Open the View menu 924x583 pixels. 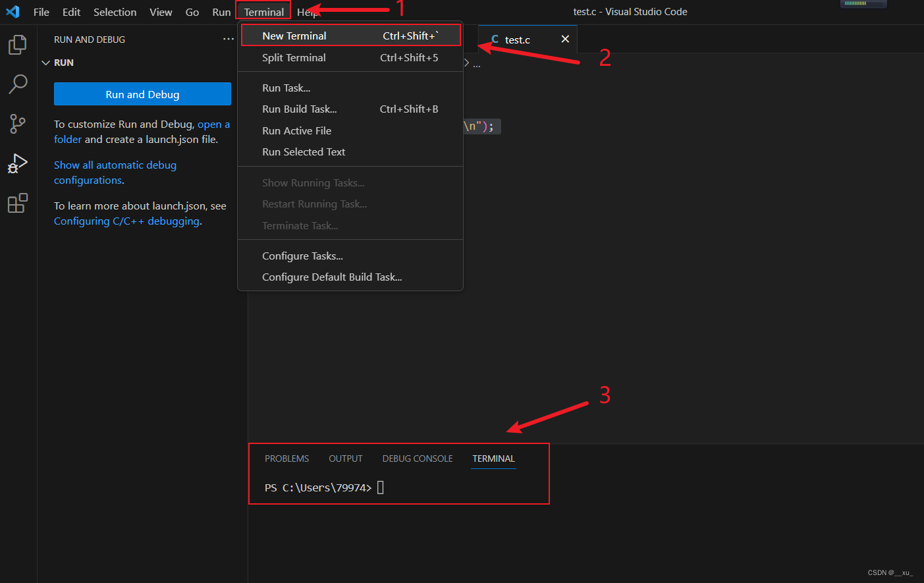point(161,12)
